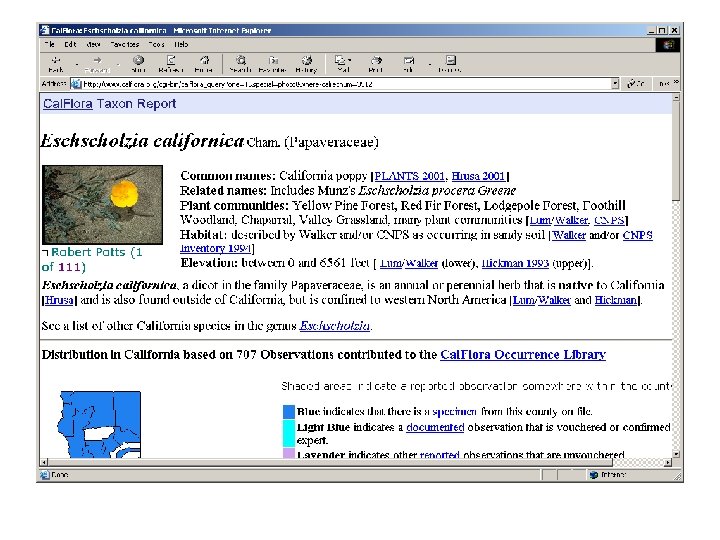Click the vertical scrollbar down arrow

click(676, 454)
